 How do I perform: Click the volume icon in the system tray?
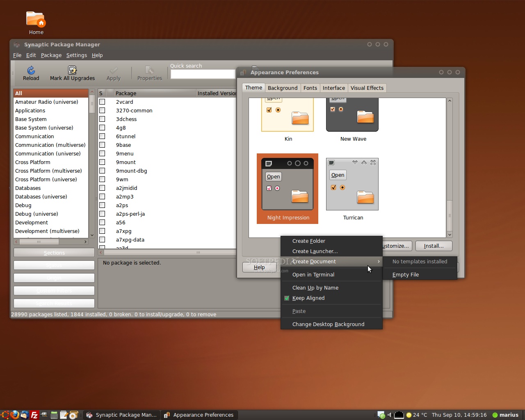tap(390, 415)
